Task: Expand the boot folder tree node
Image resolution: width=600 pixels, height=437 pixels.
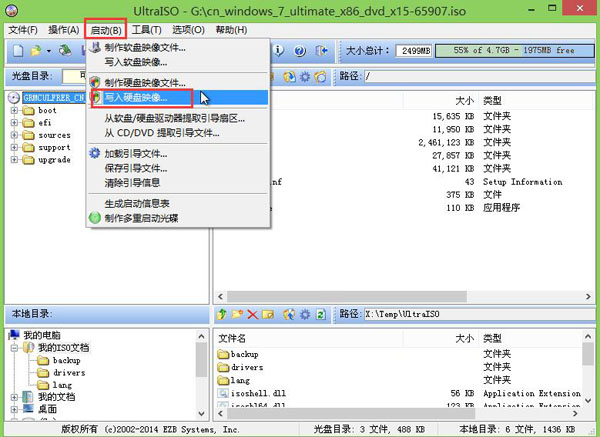Action: pos(14,111)
